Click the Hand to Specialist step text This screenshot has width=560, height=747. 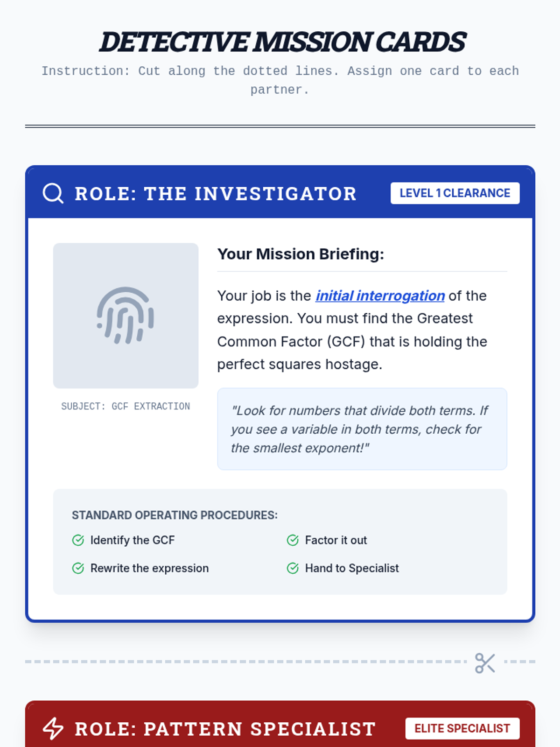[352, 568]
